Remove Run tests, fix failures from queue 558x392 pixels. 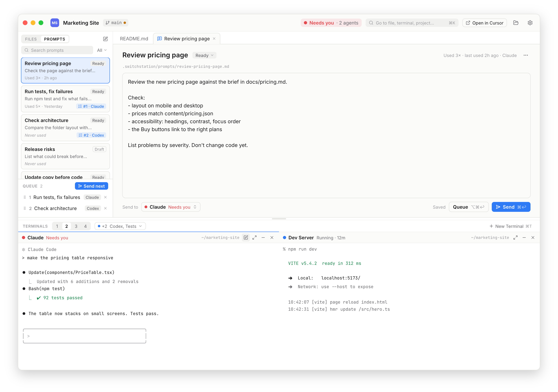tap(105, 197)
